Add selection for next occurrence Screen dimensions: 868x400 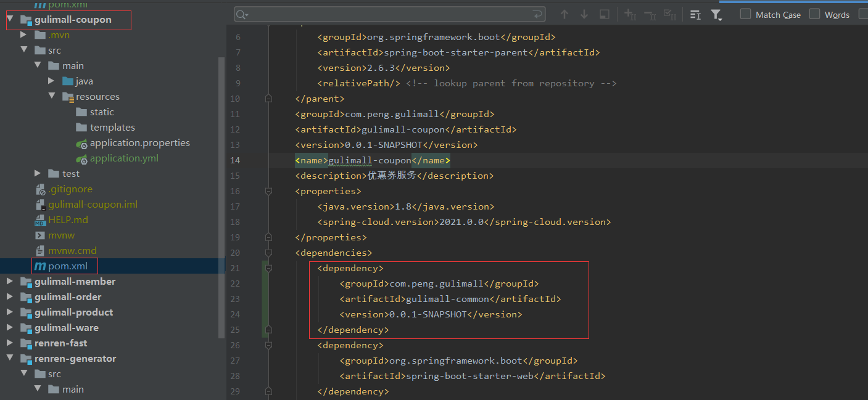click(x=630, y=14)
